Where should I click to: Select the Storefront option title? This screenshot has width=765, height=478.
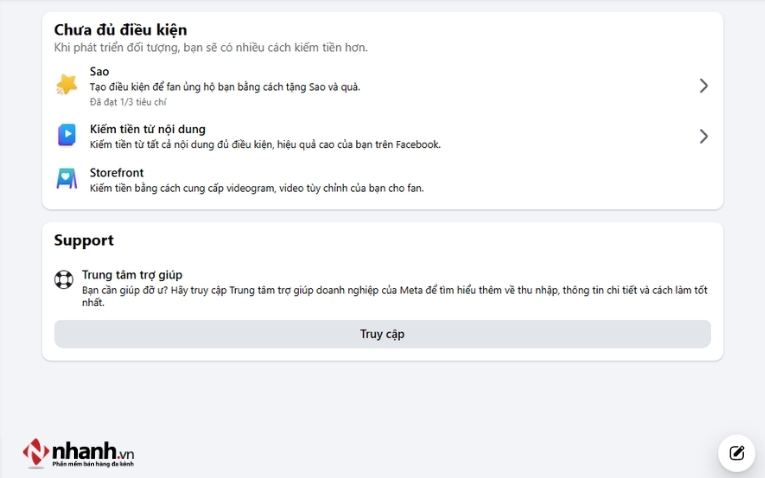(x=117, y=173)
